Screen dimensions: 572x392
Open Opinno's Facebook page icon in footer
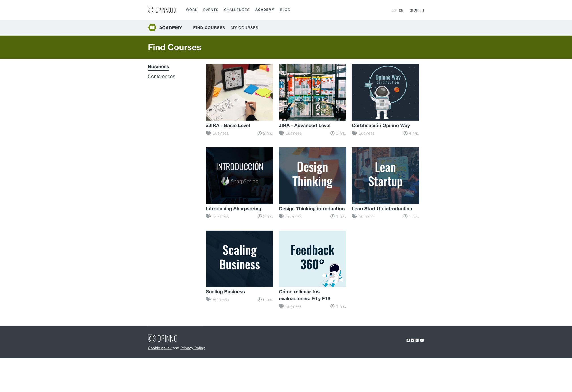pos(408,340)
